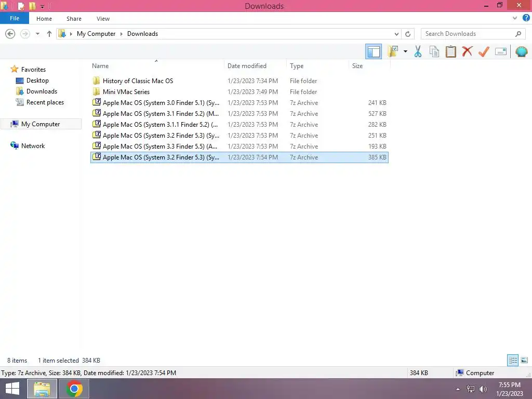Viewport: 532px width, 399px height.
Task: Click the folder icon of Mini VMac Series
Action: tap(96, 91)
